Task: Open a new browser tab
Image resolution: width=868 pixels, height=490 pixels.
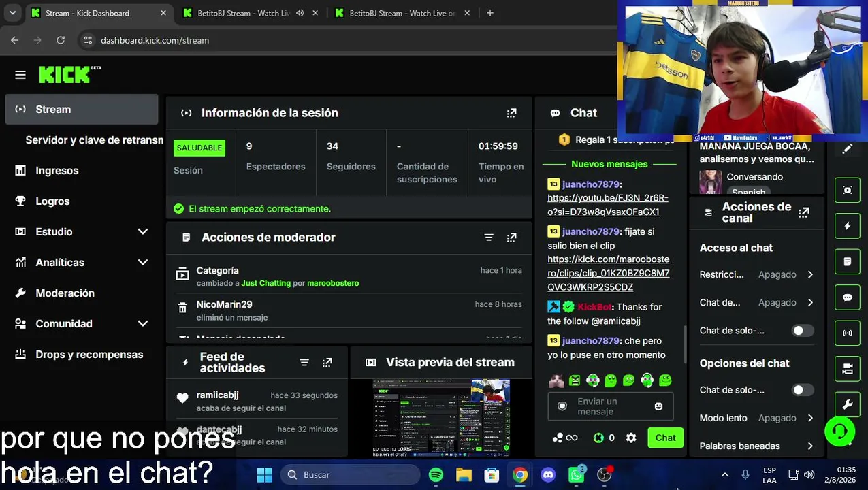Action: pos(489,13)
